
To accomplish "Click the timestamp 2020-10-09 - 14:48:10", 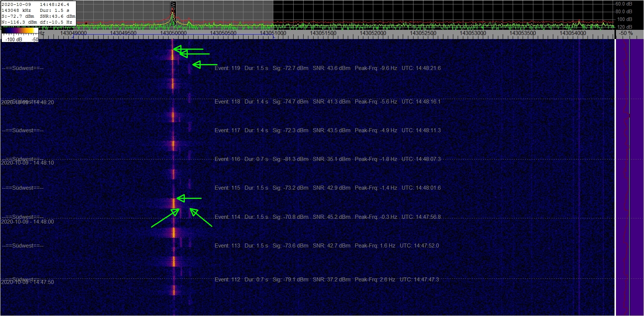I will point(28,163).
